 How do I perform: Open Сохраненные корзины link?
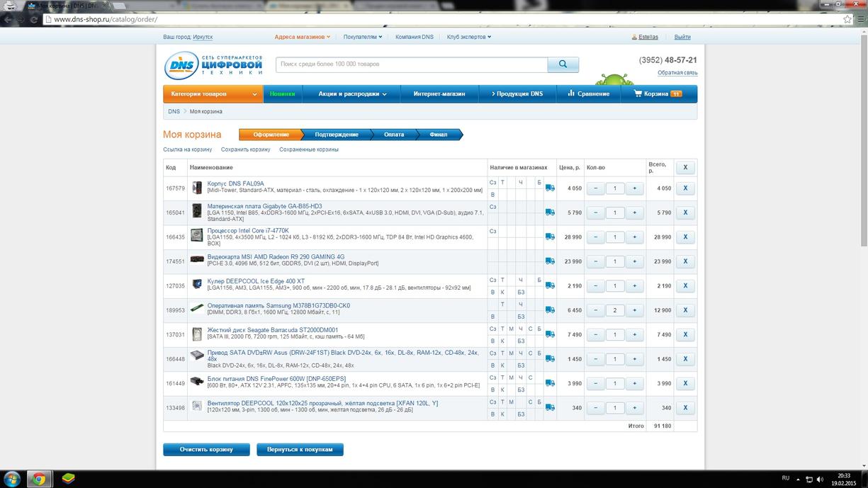309,149
